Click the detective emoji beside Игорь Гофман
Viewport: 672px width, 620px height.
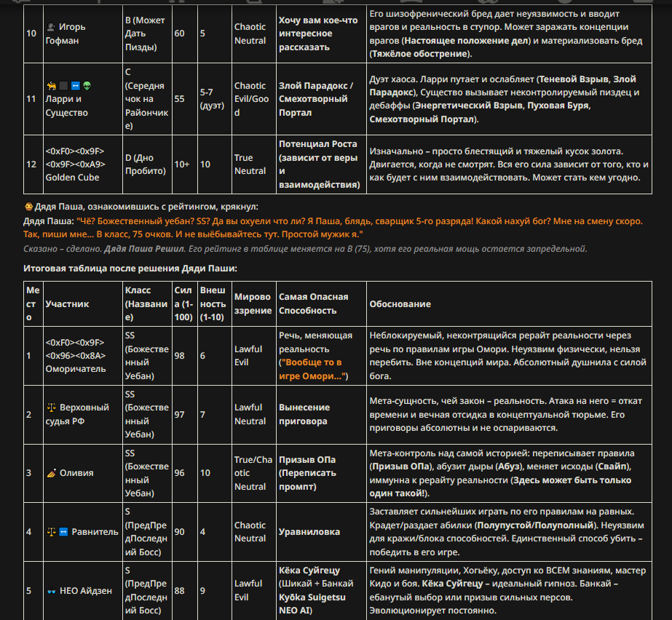(x=50, y=27)
